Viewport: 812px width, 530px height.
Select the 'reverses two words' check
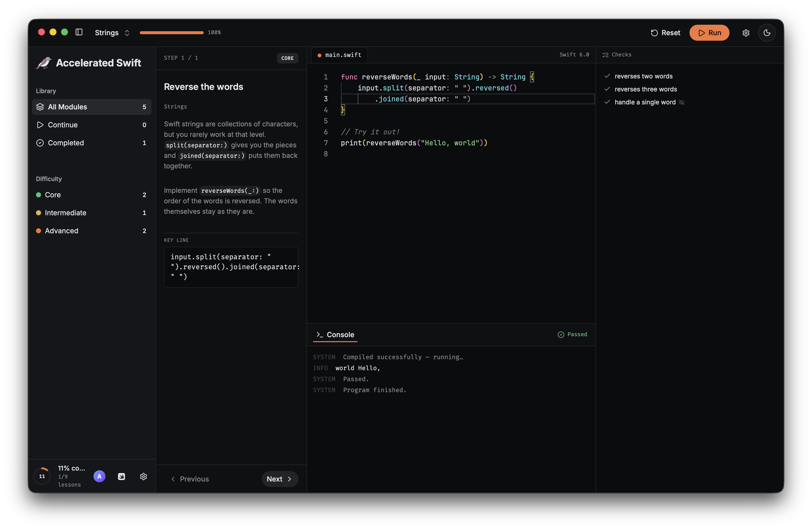tap(643, 76)
